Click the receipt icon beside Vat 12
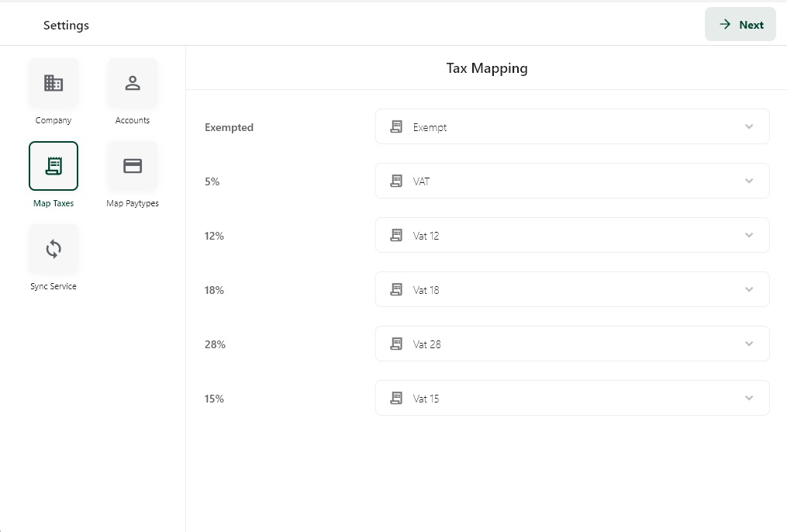 coord(396,236)
